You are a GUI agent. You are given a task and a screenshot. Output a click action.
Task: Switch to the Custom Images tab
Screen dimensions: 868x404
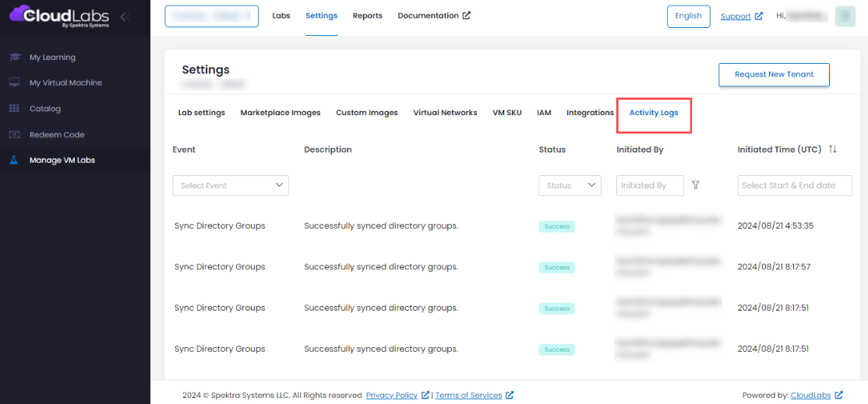click(367, 113)
